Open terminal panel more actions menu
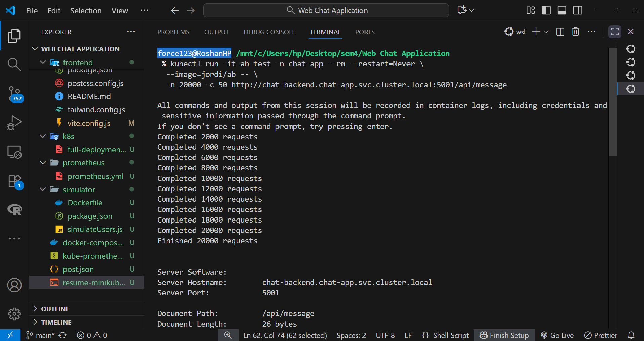Viewport: 644px width, 341px height. click(592, 32)
